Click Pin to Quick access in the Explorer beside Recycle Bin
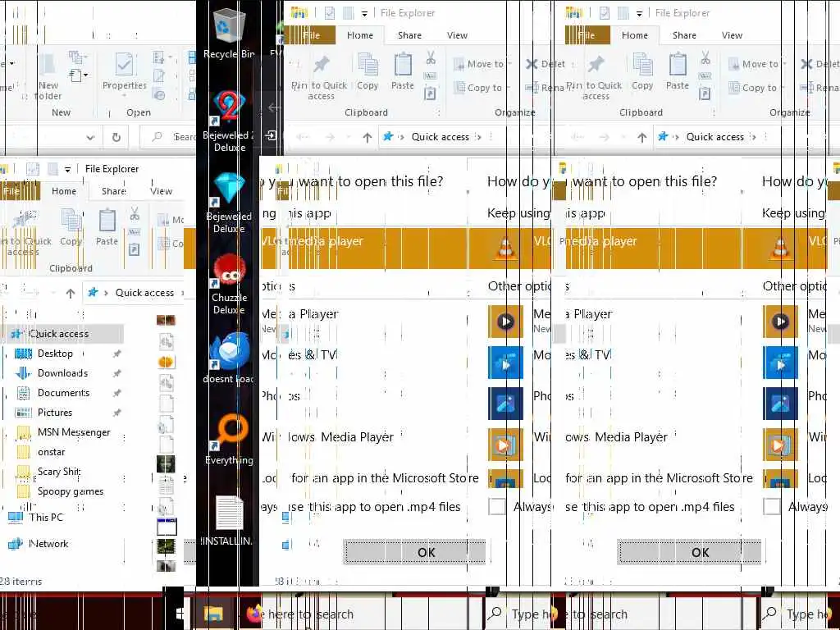 pos(321,78)
